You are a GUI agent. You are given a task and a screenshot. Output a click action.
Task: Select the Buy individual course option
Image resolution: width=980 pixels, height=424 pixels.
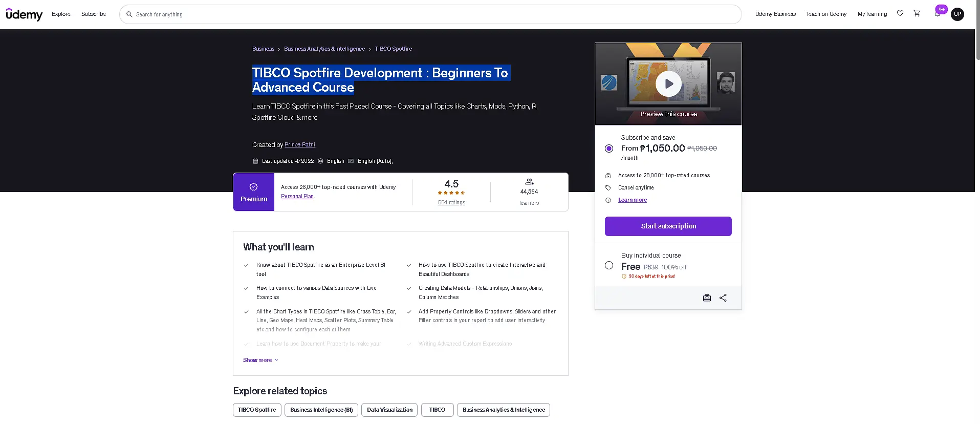[609, 265]
